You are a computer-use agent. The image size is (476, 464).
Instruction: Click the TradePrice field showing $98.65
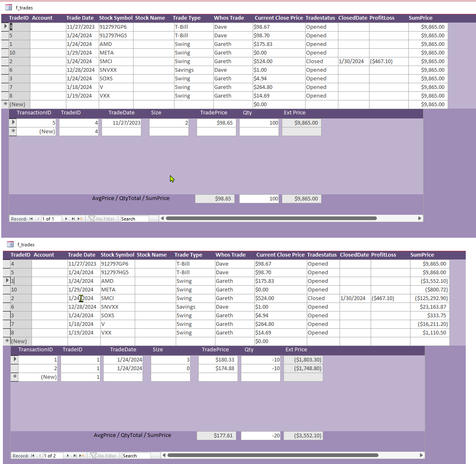[x=216, y=122]
